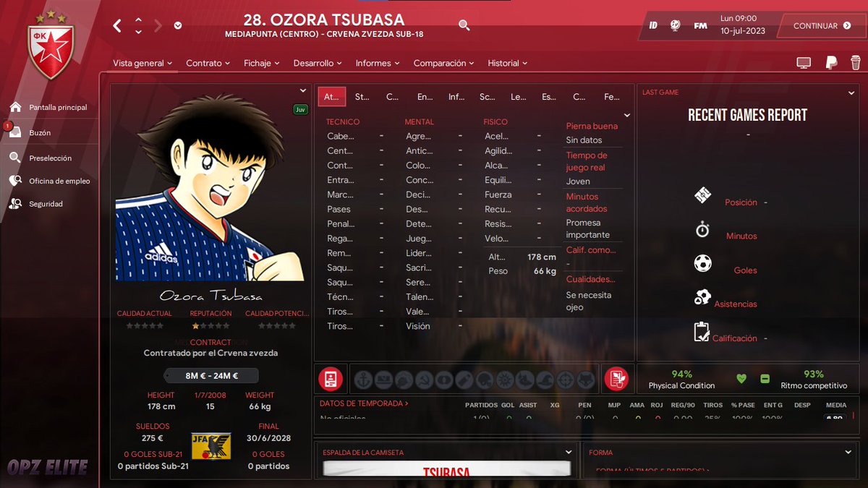Click the 8M € - 24M € value pill
This screenshot has height=488, width=868.
[x=211, y=376]
